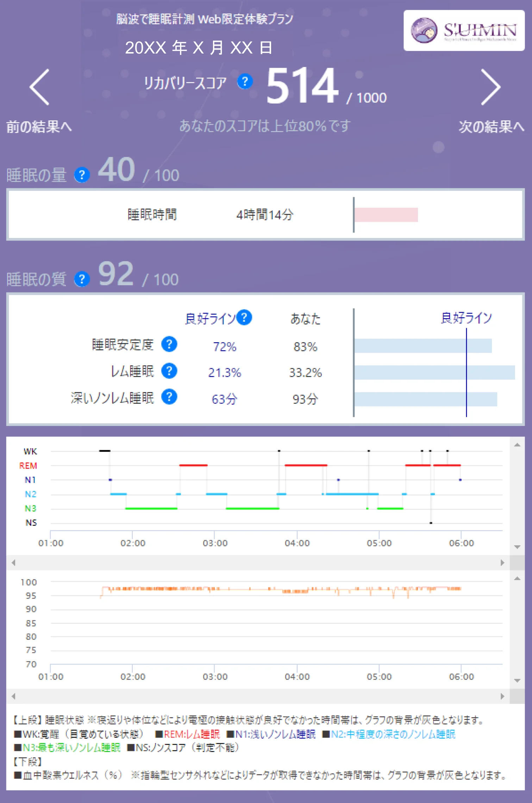Viewport: 532px width, 803px height.
Task: Open help for リカバリースコア
Action: [245, 82]
